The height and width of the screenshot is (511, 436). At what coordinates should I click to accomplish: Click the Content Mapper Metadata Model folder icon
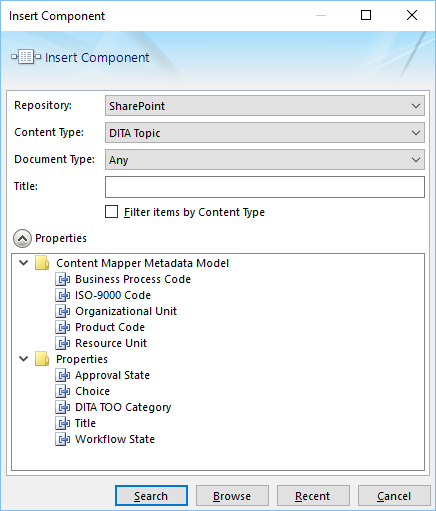(42, 263)
